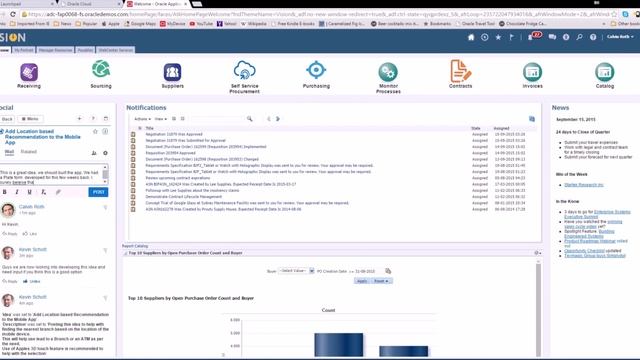Open the Catalog icon
The width and height of the screenshot is (640, 360).
[x=604, y=72]
